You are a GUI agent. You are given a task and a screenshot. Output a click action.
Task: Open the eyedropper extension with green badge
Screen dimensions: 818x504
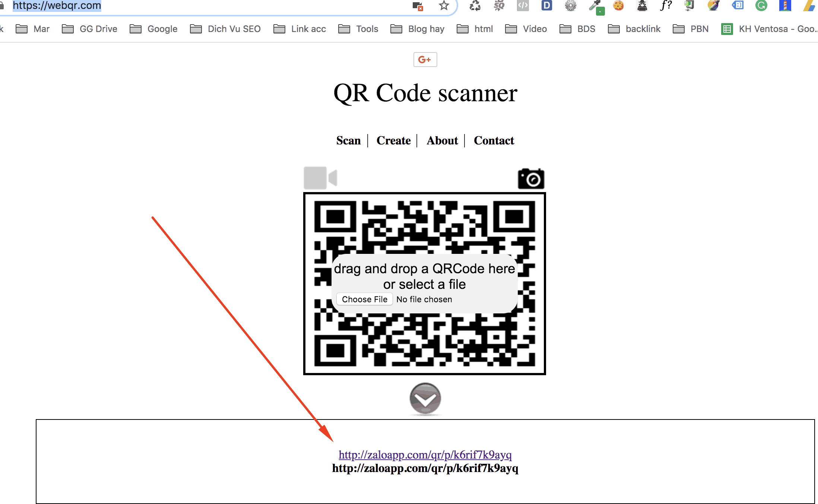pos(596,7)
